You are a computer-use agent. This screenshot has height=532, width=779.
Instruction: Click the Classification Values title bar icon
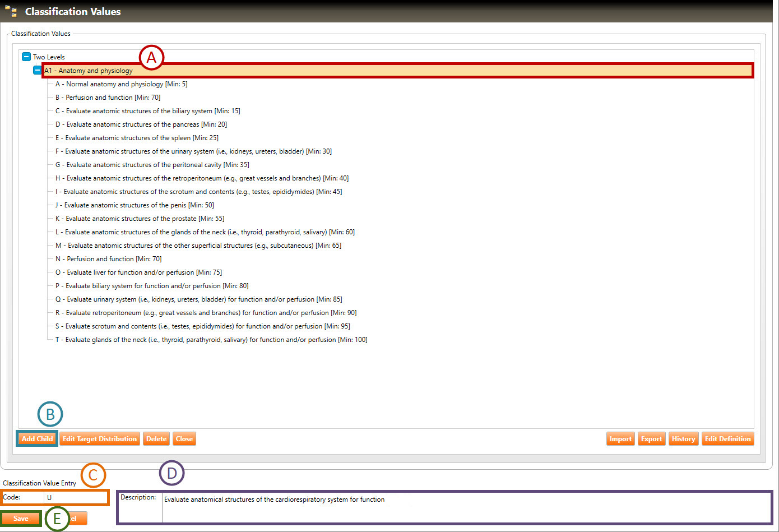[x=11, y=11]
